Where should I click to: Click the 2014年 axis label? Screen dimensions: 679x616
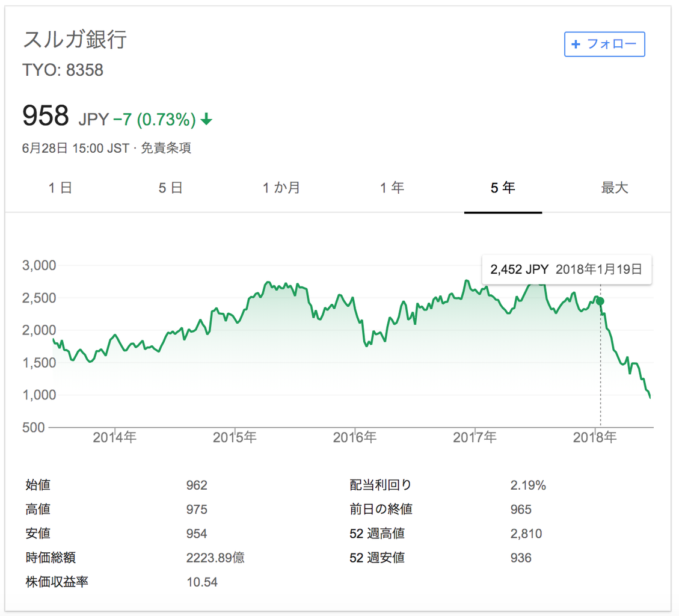[115, 437]
